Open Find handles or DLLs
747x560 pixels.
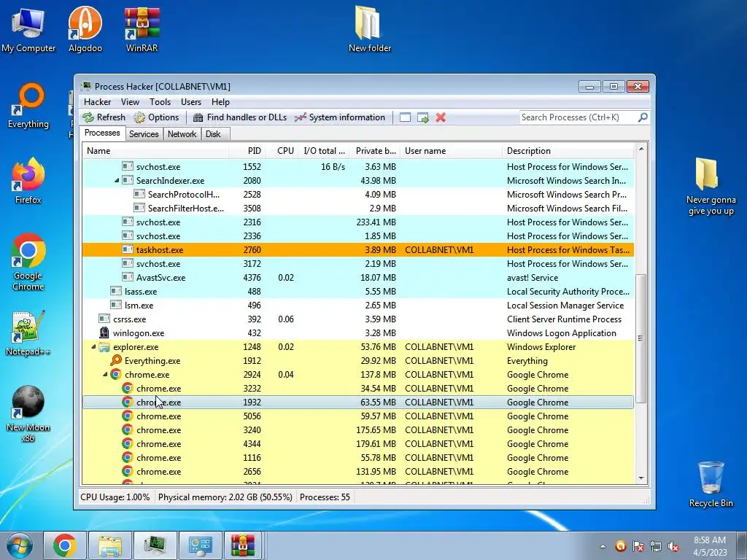click(x=239, y=117)
